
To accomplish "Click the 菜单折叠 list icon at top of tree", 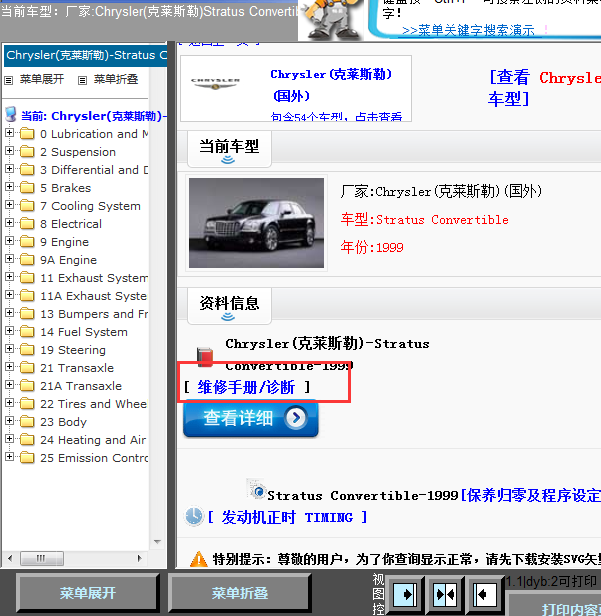I will point(82,80).
